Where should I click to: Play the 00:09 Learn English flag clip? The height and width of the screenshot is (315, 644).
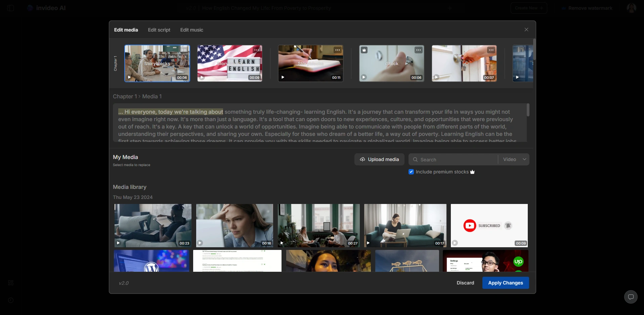click(x=202, y=77)
